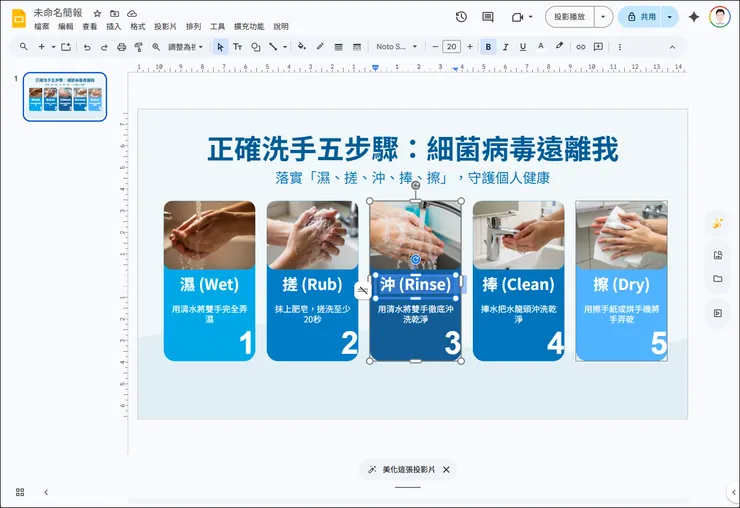Open the 排列 menu

(x=193, y=26)
